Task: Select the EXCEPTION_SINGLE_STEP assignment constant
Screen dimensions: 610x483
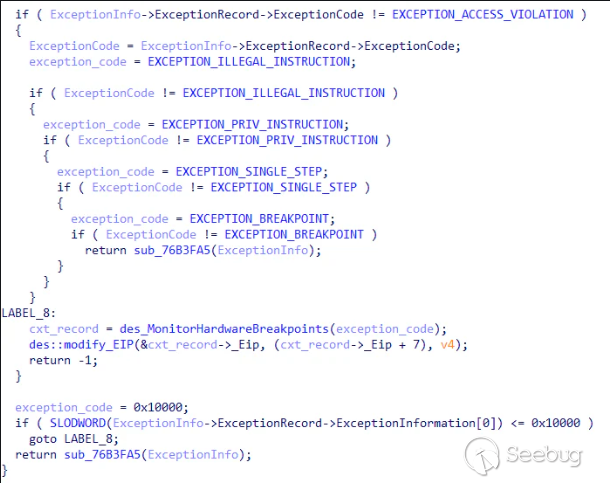Action: [249, 172]
